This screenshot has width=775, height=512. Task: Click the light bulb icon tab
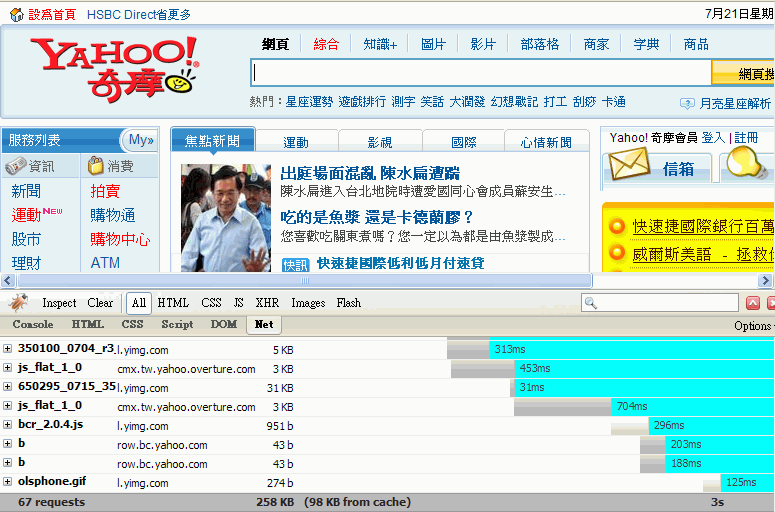(x=746, y=164)
